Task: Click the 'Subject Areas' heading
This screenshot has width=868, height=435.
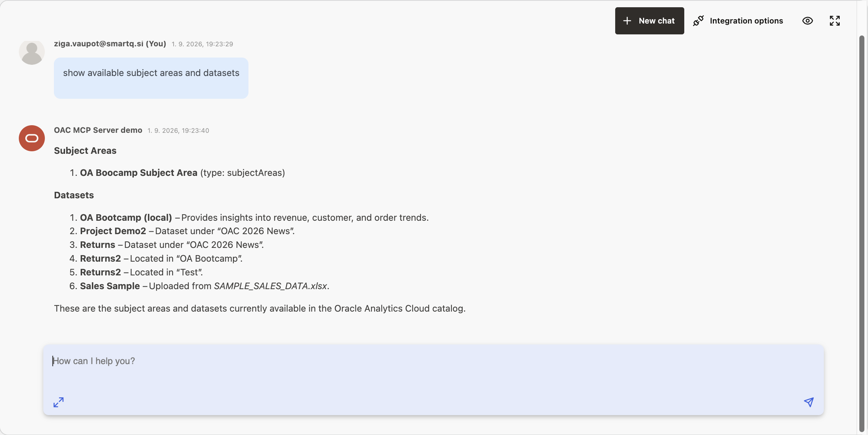Action: [x=85, y=151]
